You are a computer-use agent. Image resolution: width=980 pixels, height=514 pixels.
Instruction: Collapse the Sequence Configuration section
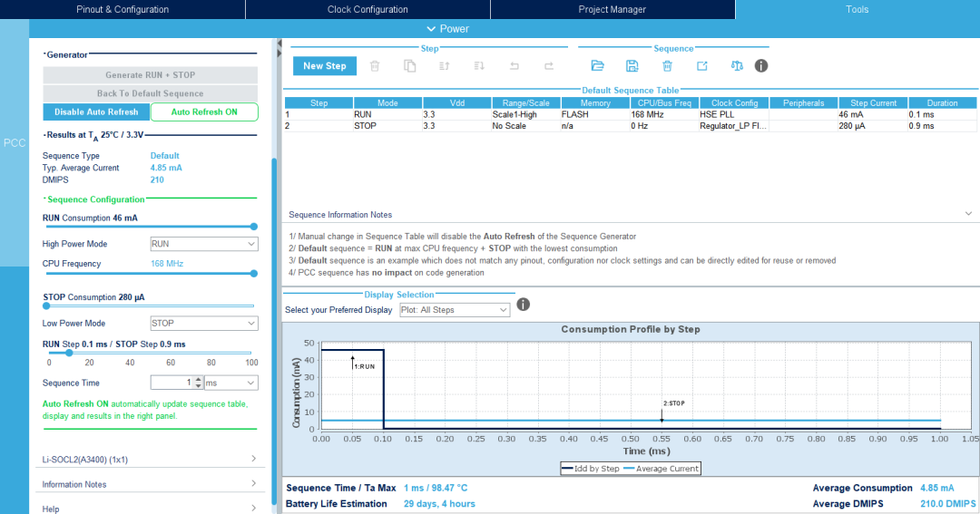click(x=44, y=199)
